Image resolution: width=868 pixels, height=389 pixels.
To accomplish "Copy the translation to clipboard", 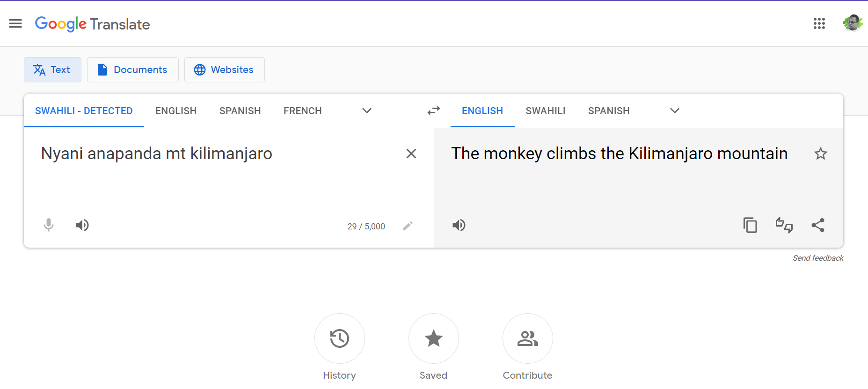I will 750,225.
